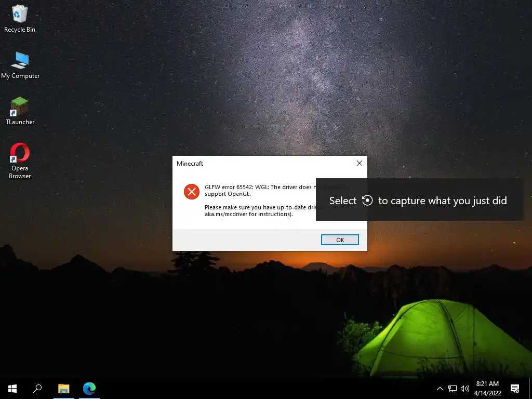Select the TLauncher desktop shortcut
The image size is (532, 399).
(20, 111)
